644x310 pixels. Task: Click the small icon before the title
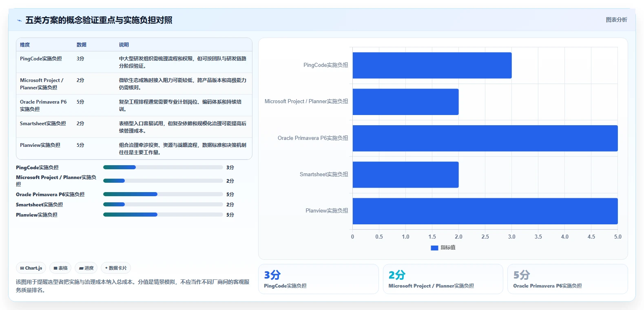point(19,20)
